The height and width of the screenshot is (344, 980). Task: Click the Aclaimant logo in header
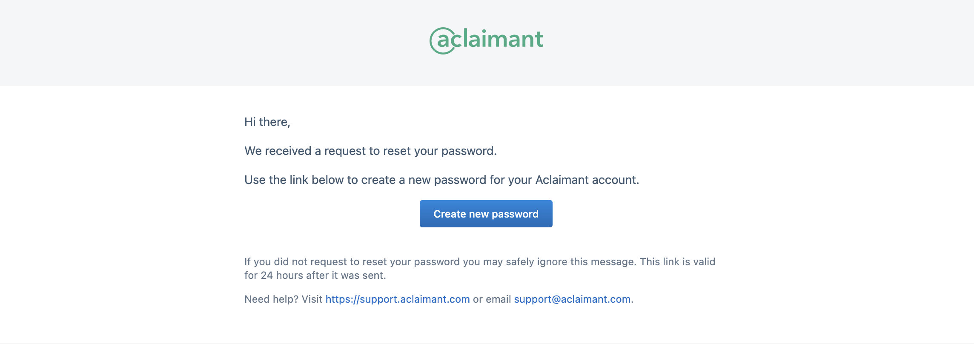(x=486, y=40)
